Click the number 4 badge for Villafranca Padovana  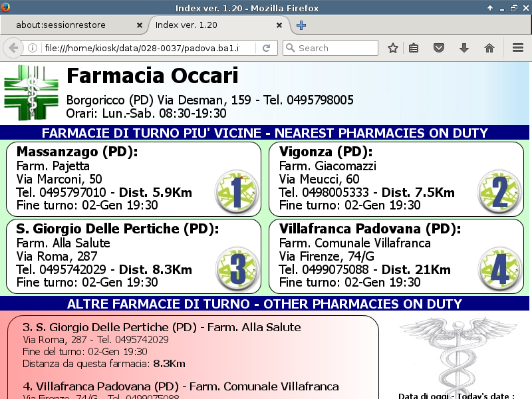pyautogui.click(x=499, y=269)
